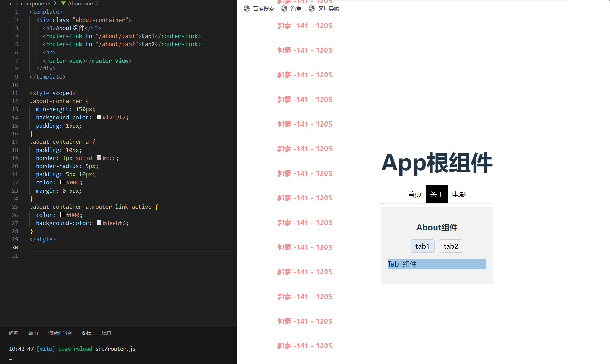Click the /about/tab2 route string in code

point(117,44)
